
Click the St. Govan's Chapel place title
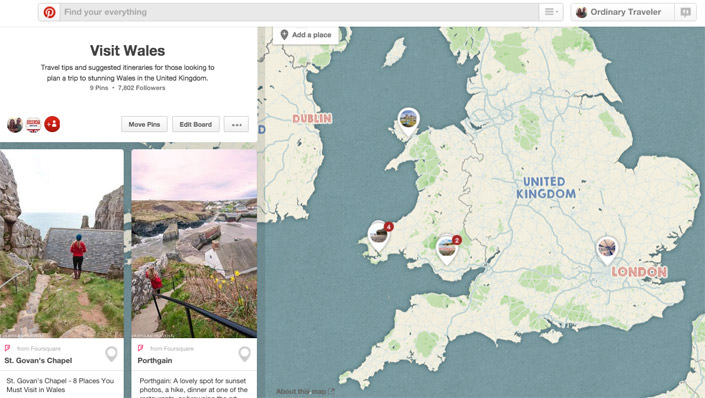[x=38, y=360]
